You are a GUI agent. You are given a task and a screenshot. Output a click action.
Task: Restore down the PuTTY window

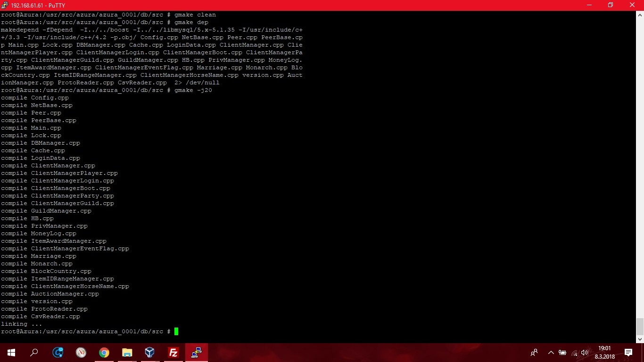[x=611, y=5]
